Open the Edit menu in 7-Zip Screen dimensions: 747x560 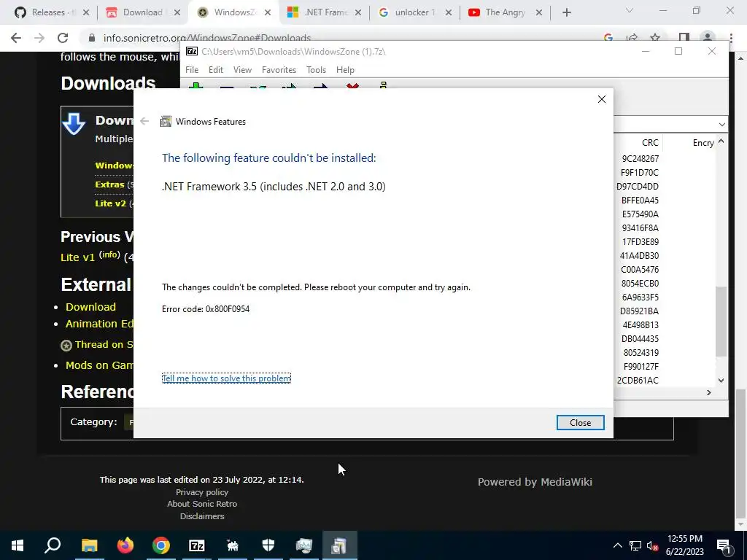pos(216,70)
